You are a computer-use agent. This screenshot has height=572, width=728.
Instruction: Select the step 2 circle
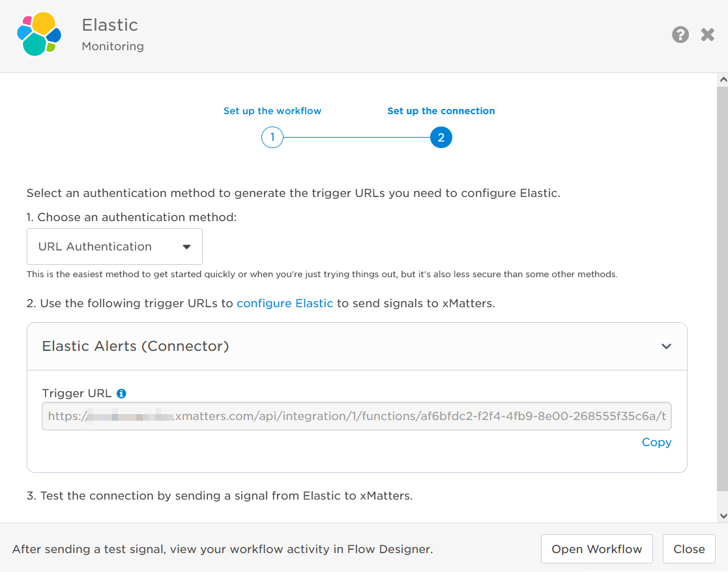pyautogui.click(x=441, y=138)
